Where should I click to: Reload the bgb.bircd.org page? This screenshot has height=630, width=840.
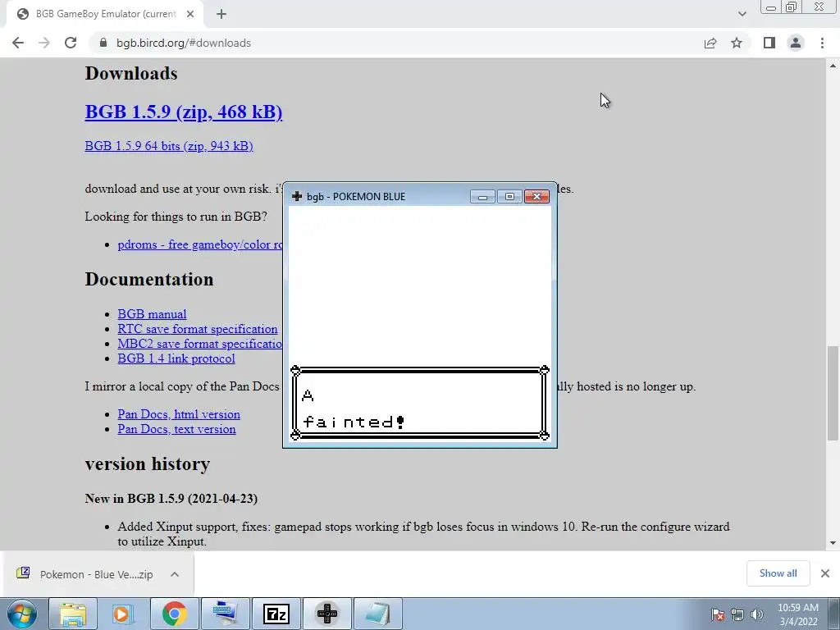71,43
